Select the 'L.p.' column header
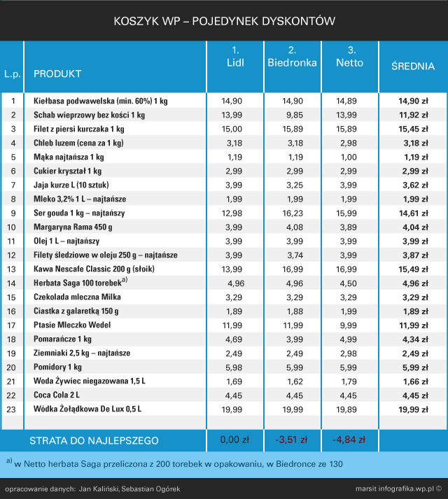Screen dimensions: 448x499 click(x=13, y=73)
